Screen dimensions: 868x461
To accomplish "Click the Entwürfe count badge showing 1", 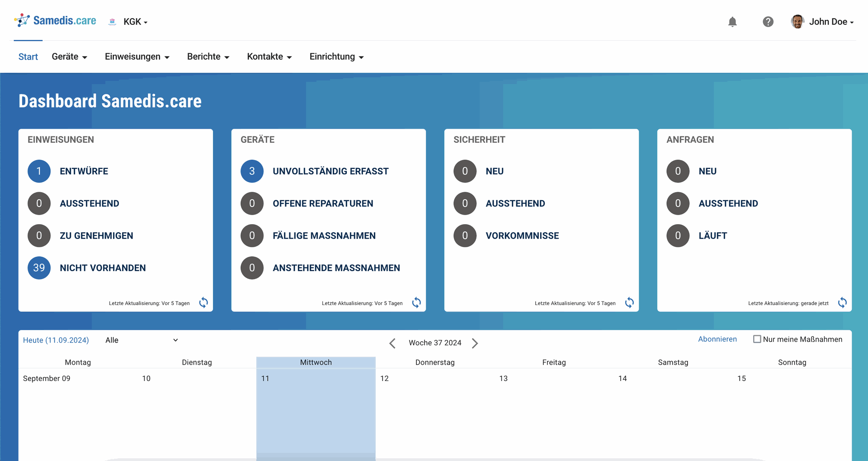I will 39,171.
